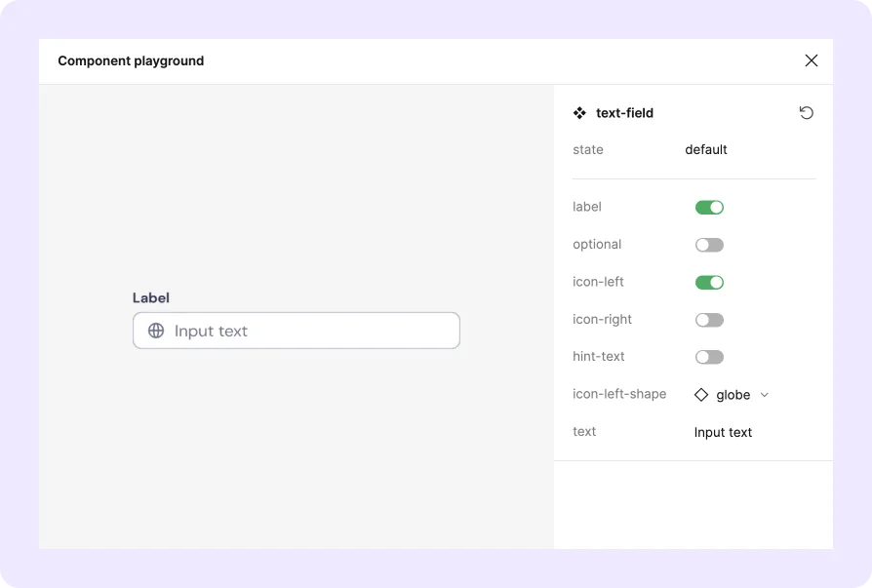Click the 'state' property label
Image resolution: width=872 pixels, height=588 pixels.
[588, 149]
